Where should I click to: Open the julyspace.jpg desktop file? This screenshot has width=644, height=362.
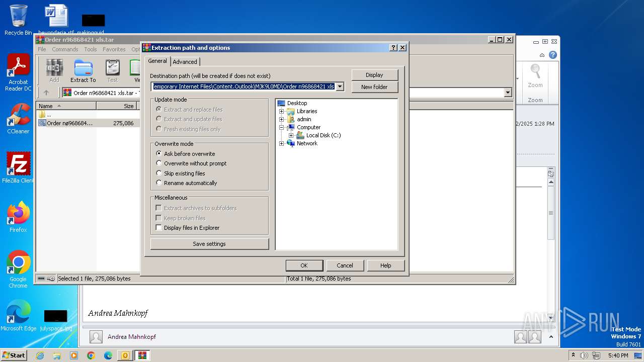click(56, 320)
